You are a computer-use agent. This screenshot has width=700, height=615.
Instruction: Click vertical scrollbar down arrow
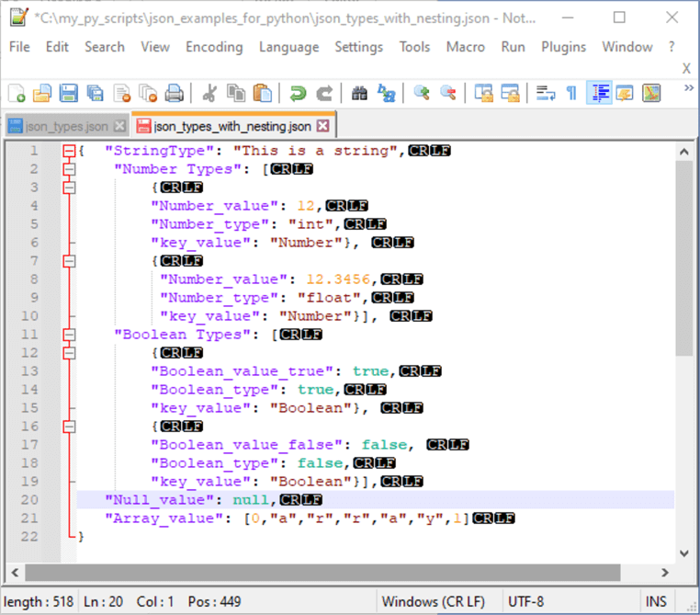coord(683,553)
